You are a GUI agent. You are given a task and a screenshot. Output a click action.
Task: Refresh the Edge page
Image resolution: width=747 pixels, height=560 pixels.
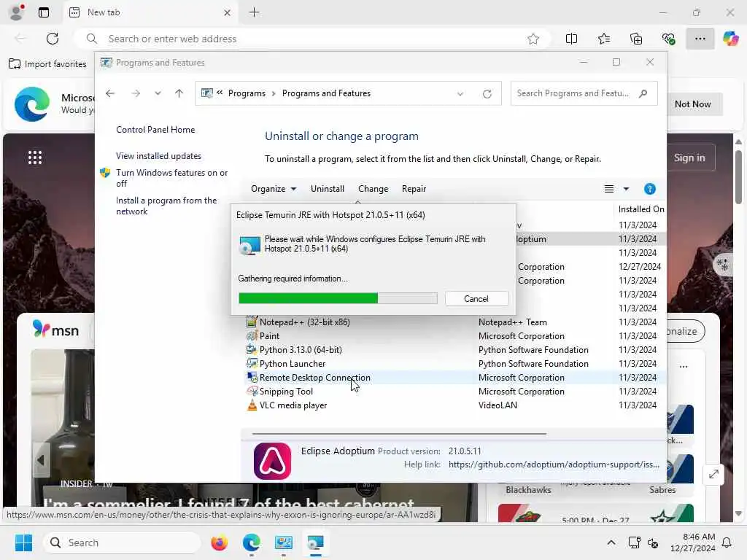point(53,39)
